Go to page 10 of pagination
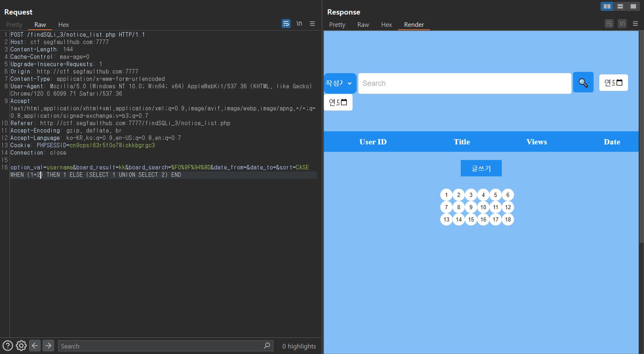Screen dimensions: 644x354 point(483,207)
